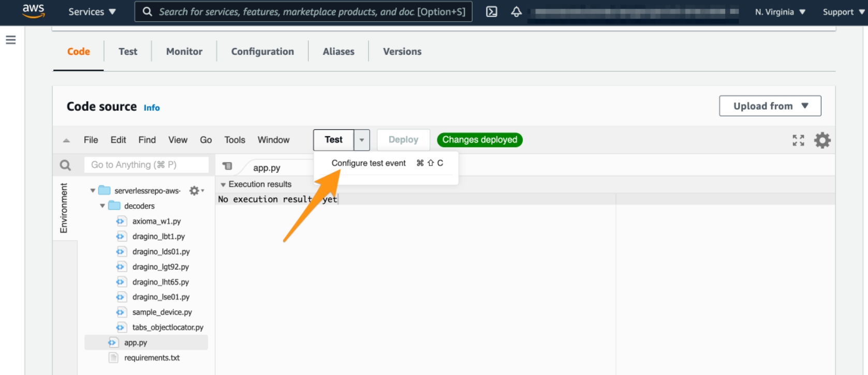Click the axioma_w1.py file icon

click(121, 221)
